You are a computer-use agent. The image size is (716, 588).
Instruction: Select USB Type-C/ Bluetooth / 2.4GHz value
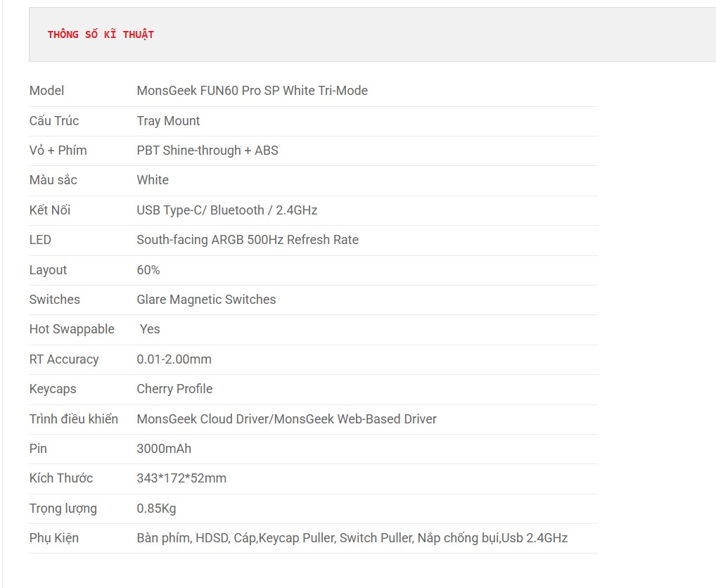227,210
